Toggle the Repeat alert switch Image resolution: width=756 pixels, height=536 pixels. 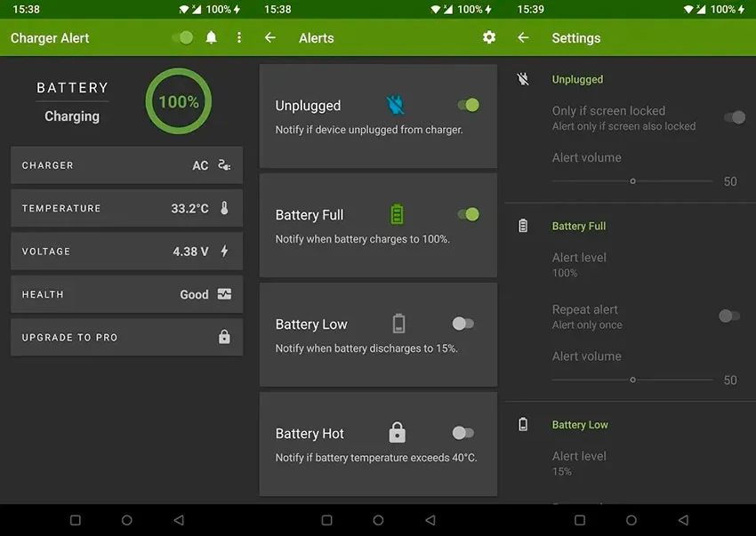[x=729, y=316]
